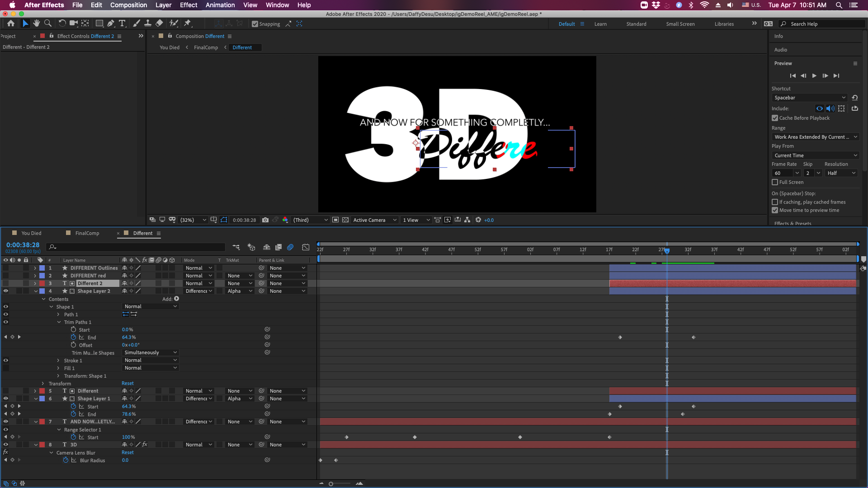
Task: Open the Effect menu
Action: pyautogui.click(x=189, y=5)
